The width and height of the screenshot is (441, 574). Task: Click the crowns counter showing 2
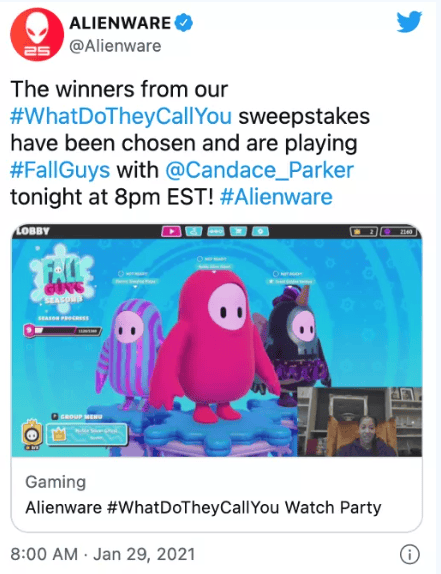(x=364, y=232)
